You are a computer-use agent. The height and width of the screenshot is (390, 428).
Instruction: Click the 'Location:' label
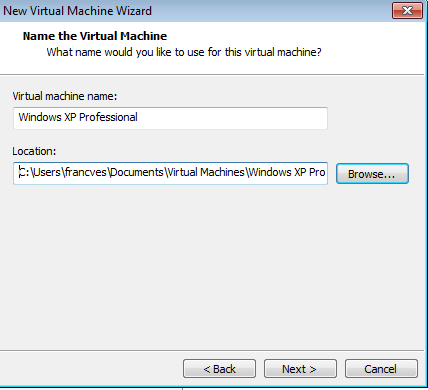34,151
